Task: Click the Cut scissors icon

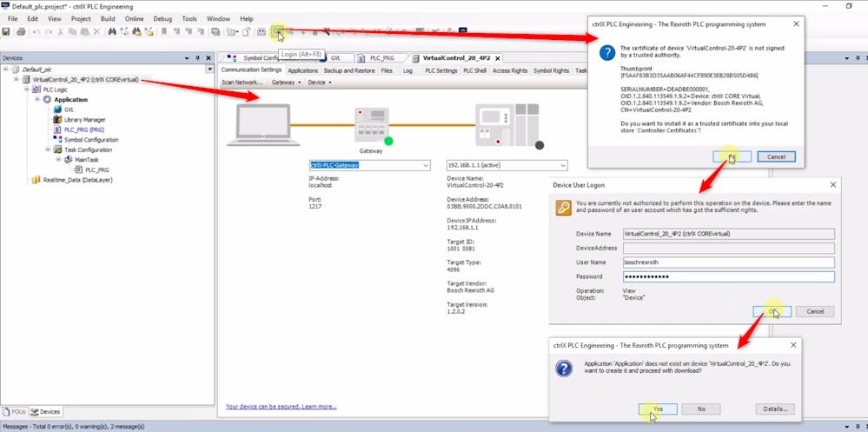Action: pyautogui.click(x=61, y=31)
